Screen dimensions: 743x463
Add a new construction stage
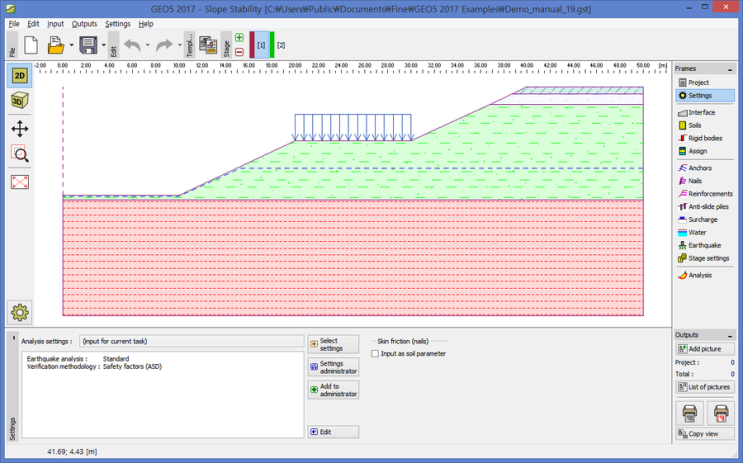239,38
